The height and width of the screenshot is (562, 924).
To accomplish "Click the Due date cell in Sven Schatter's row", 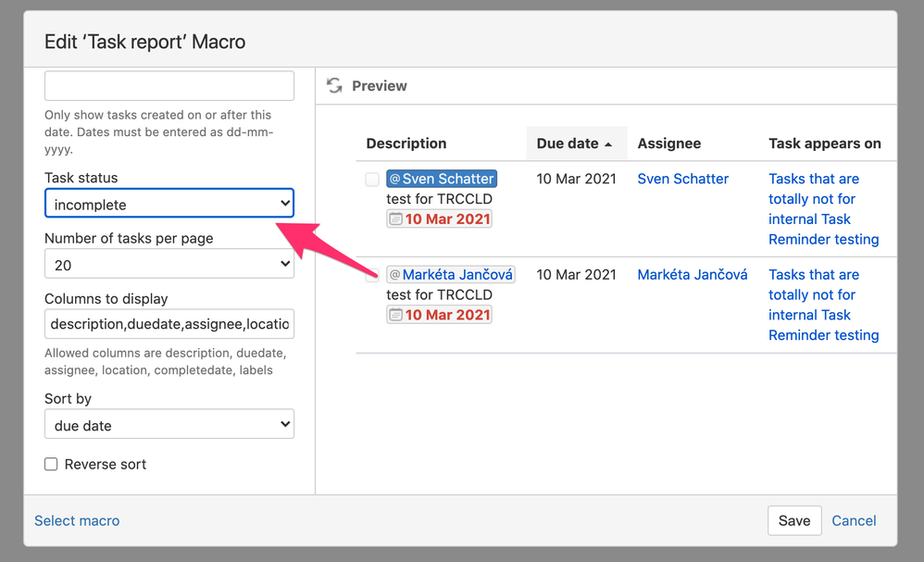I will coord(576,179).
